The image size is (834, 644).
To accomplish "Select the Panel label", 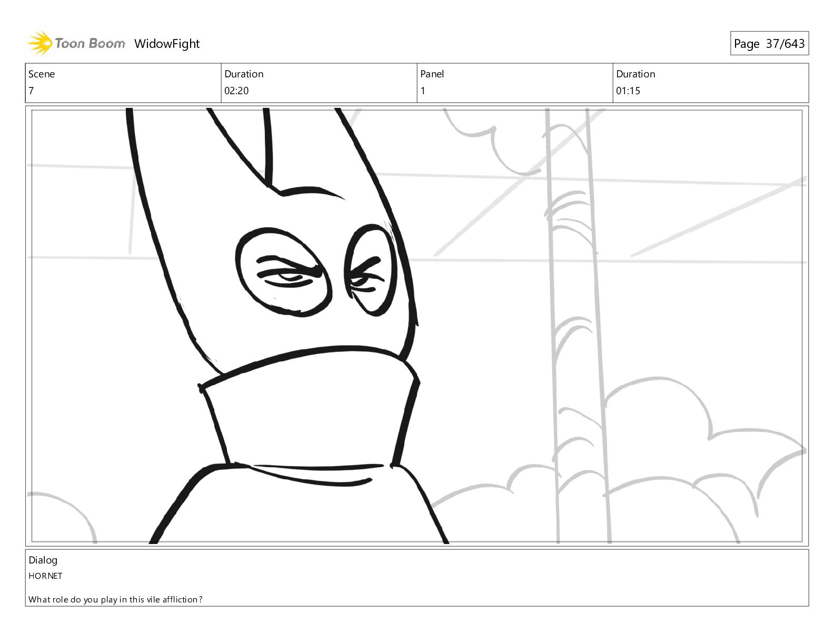I will tap(432, 74).
